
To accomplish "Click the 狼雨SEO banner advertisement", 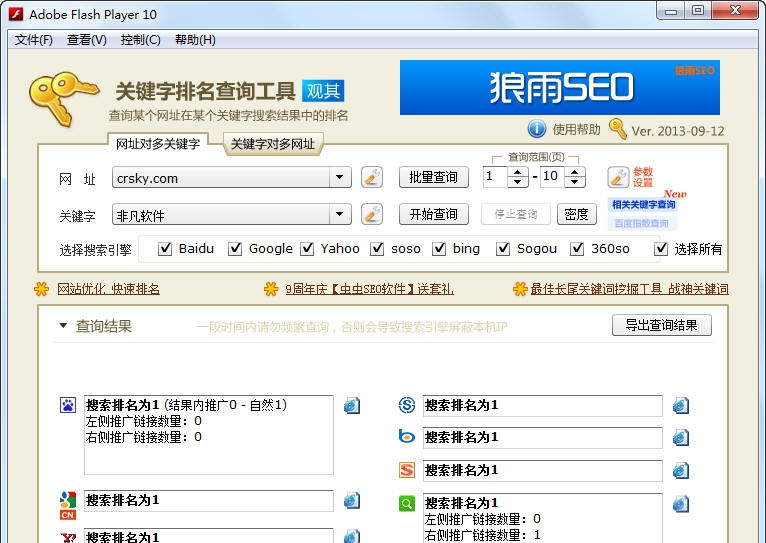I will [560, 87].
